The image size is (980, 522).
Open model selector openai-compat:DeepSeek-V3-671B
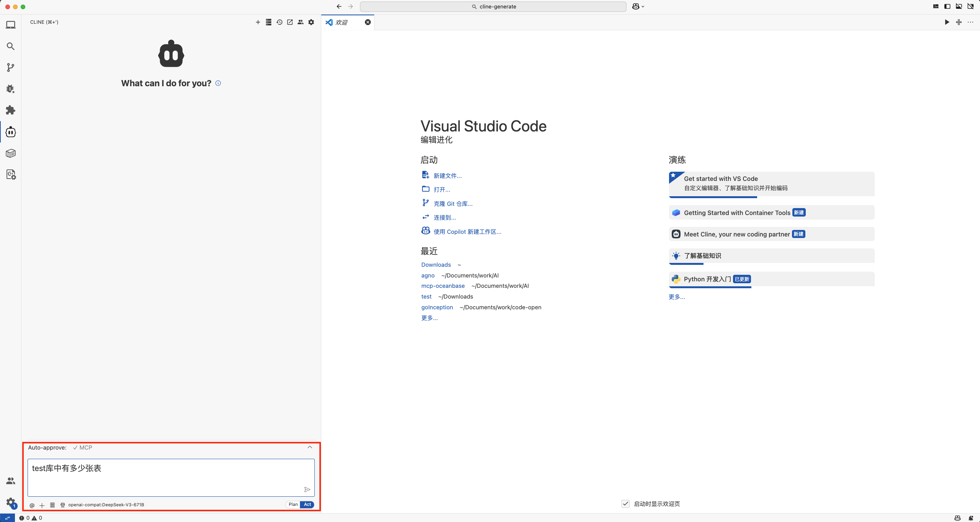point(106,505)
